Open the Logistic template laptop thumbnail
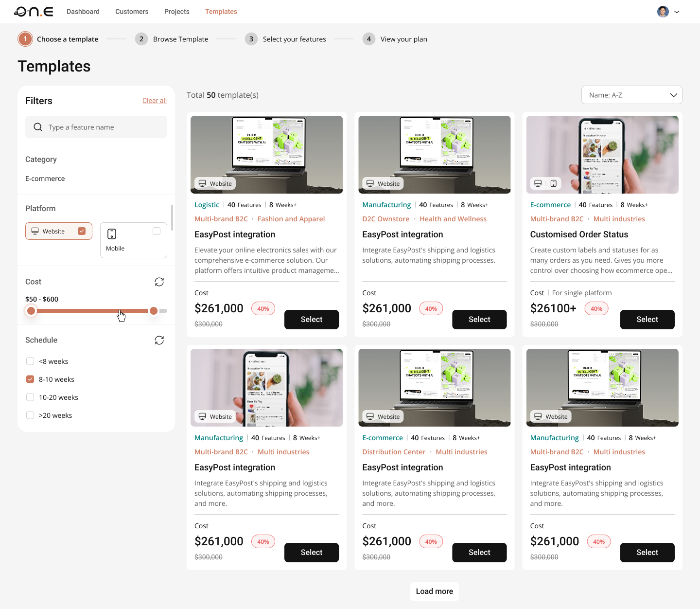 coord(266,155)
